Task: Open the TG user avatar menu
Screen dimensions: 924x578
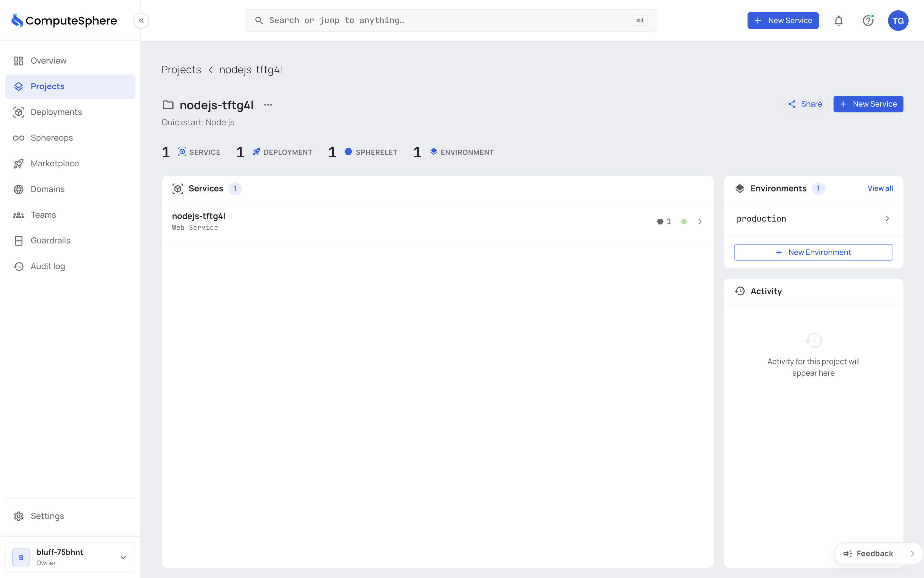Action: pyautogui.click(x=898, y=21)
